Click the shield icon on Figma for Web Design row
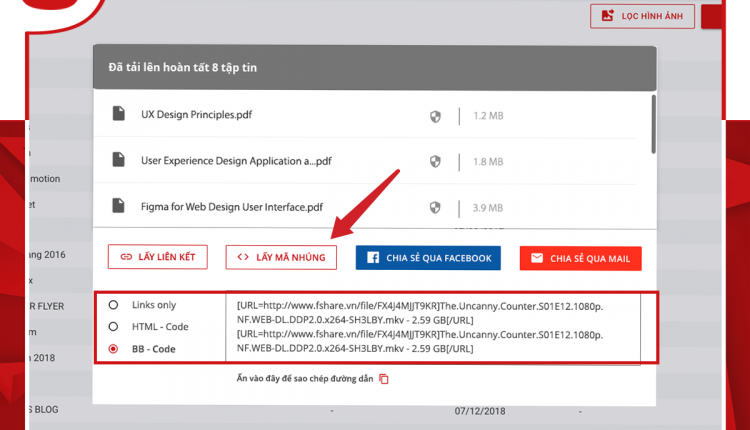The height and width of the screenshot is (430, 750). [435, 208]
